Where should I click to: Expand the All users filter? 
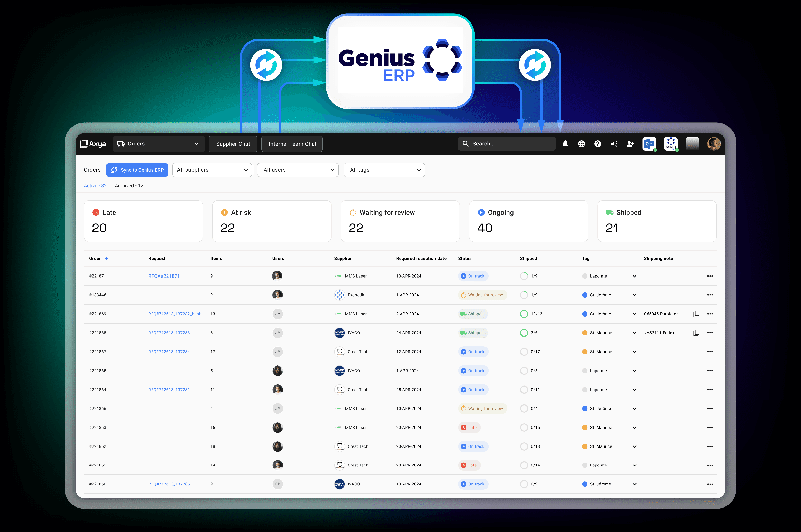(x=298, y=170)
